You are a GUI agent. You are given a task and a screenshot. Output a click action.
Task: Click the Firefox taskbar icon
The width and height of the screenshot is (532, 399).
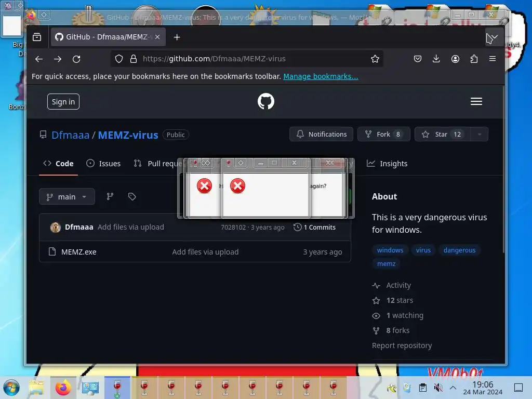coord(63,388)
